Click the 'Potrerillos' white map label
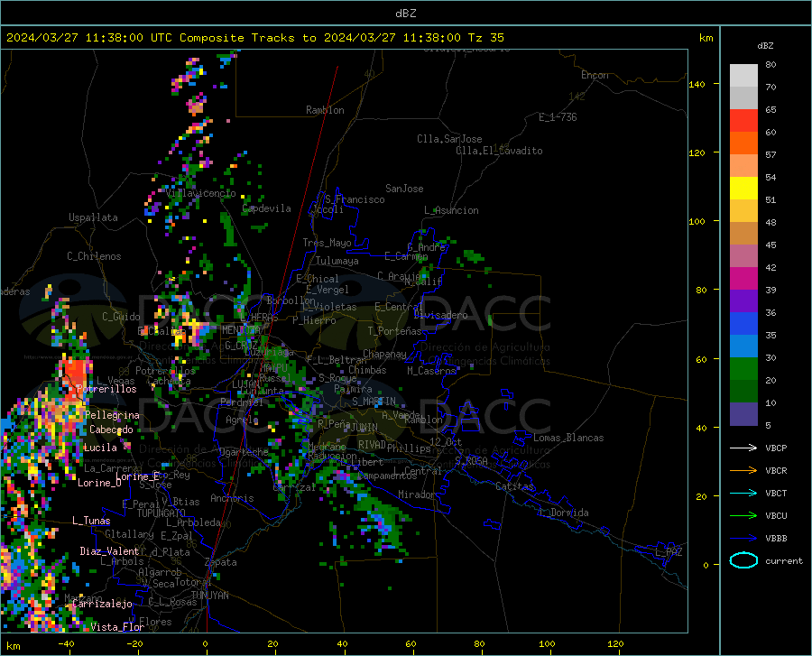Image resolution: width=812 pixels, height=656 pixels. [106, 389]
